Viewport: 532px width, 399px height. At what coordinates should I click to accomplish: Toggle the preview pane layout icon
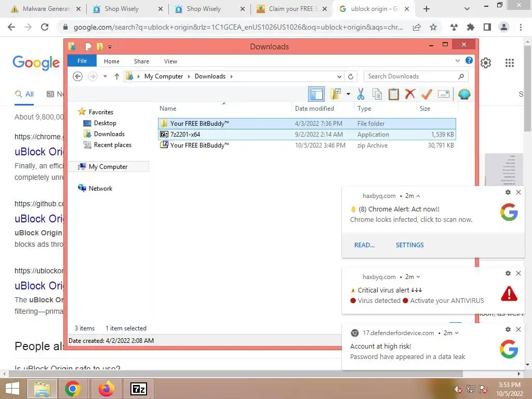tap(316, 94)
